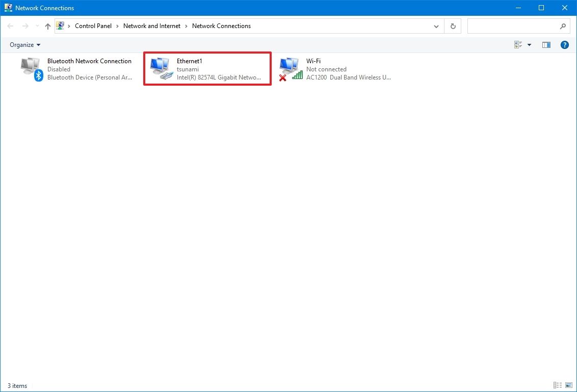Click the Search magnifier icon

click(563, 25)
